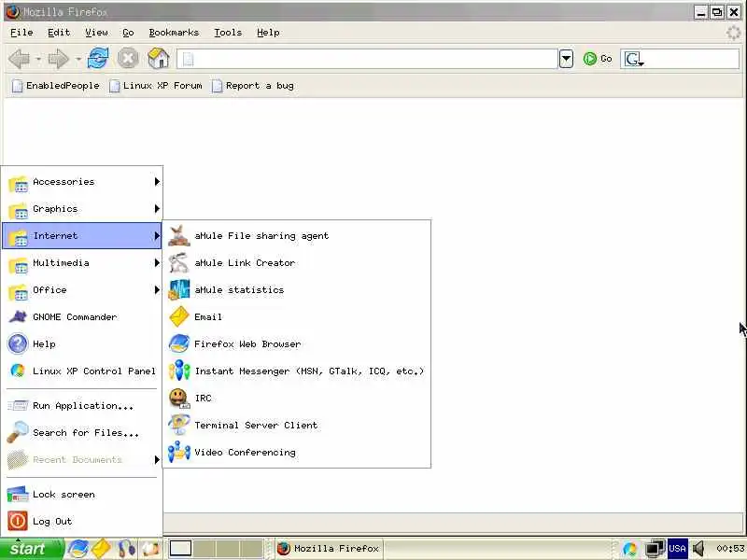Expand the Graphics submenu
The height and width of the screenshot is (560, 747).
click(x=82, y=209)
